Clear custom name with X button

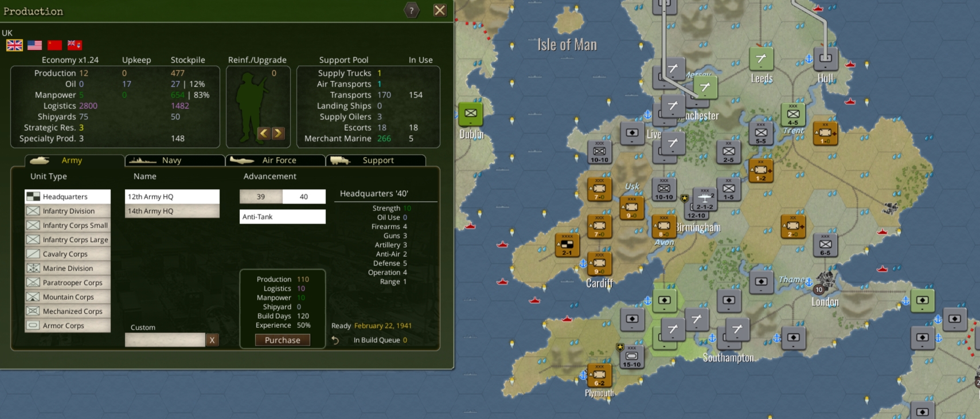click(212, 340)
